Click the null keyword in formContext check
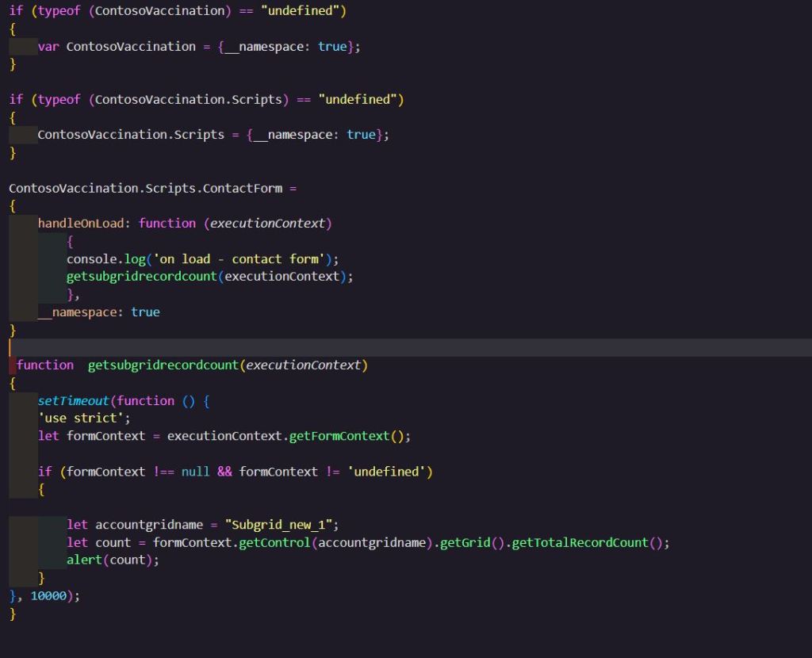Image resolution: width=812 pixels, height=658 pixels. coord(195,472)
